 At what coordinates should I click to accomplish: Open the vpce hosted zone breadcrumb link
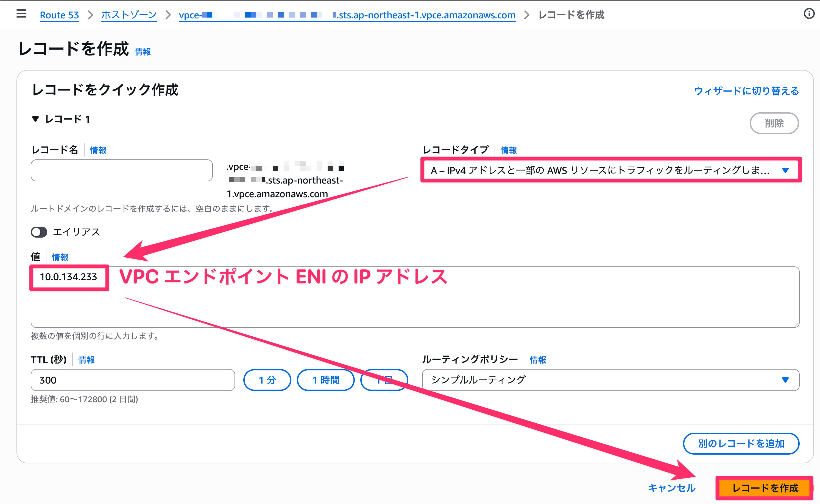pos(347,15)
